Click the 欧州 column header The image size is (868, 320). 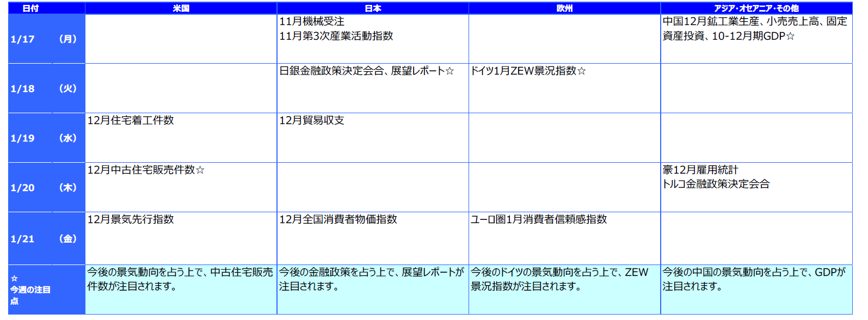564,8
